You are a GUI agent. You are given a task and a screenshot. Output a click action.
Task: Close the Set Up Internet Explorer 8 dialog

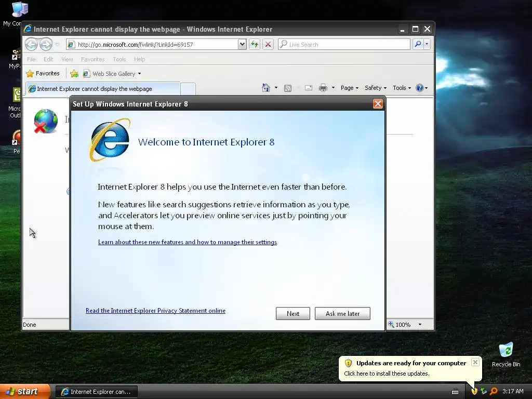click(x=378, y=104)
